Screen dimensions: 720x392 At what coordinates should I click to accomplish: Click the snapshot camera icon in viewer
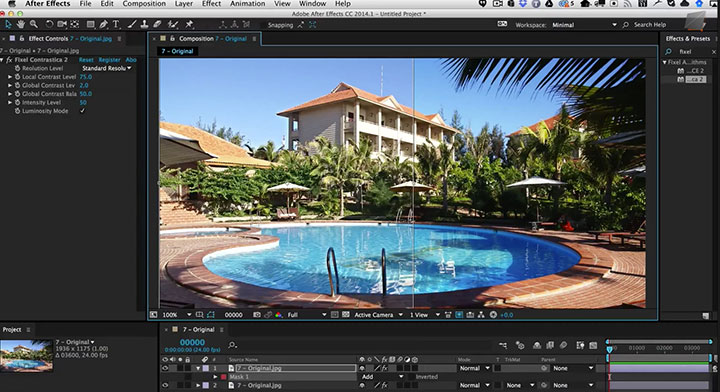click(x=257, y=315)
